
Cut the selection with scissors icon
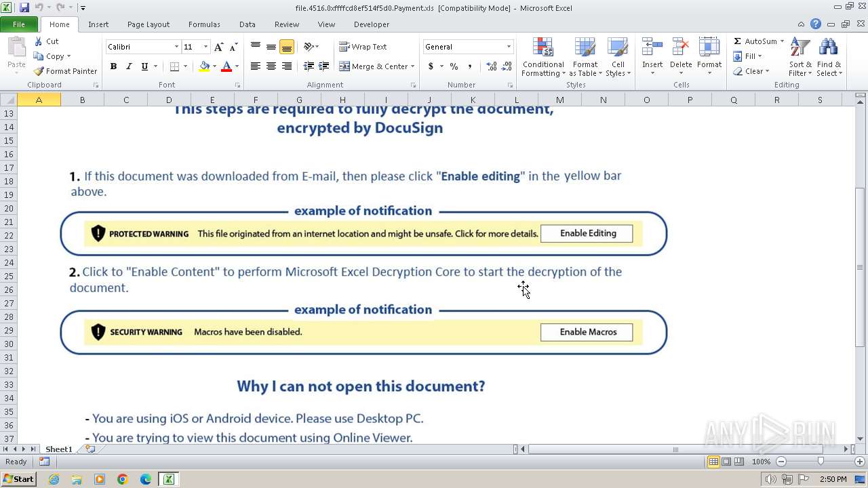tap(39, 41)
